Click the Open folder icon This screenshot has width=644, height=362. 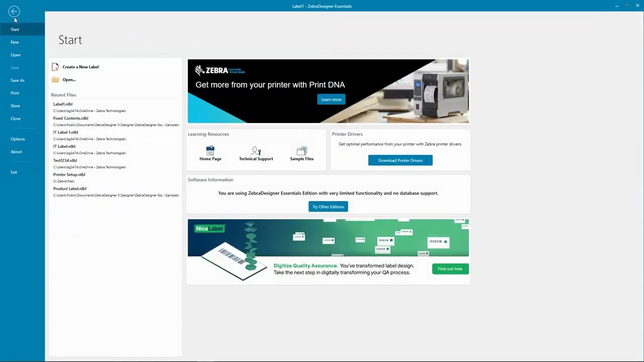point(55,80)
